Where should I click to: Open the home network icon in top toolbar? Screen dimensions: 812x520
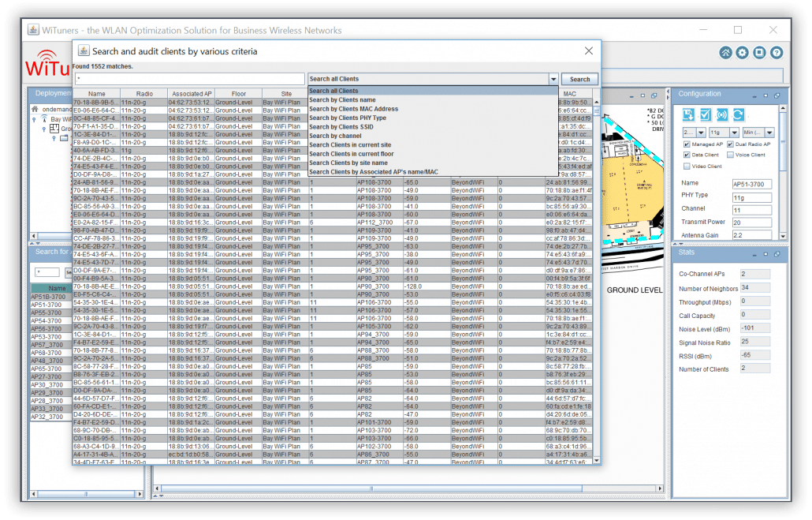coord(725,53)
